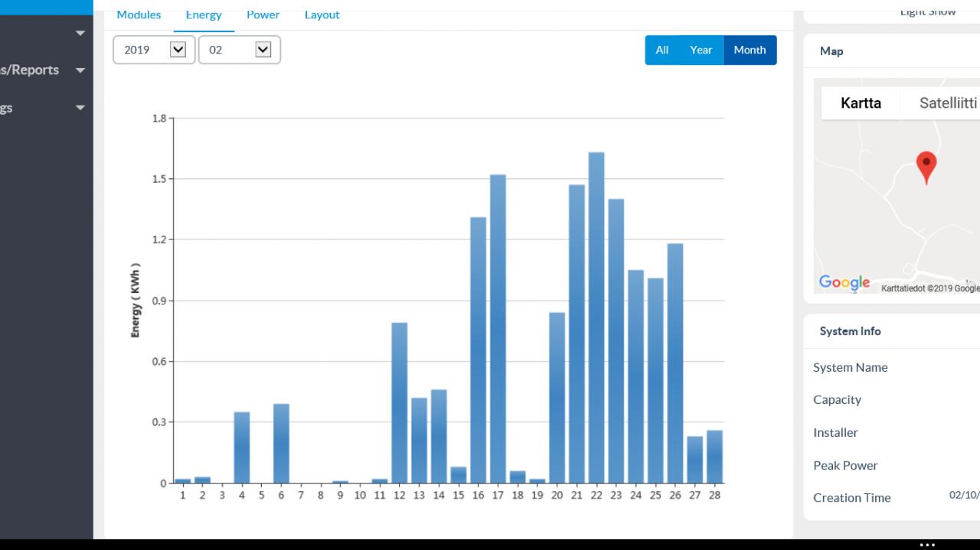Image resolution: width=980 pixels, height=550 pixels.
Task: Switch to the Modules tab
Action: pyautogui.click(x=139, y=15)
